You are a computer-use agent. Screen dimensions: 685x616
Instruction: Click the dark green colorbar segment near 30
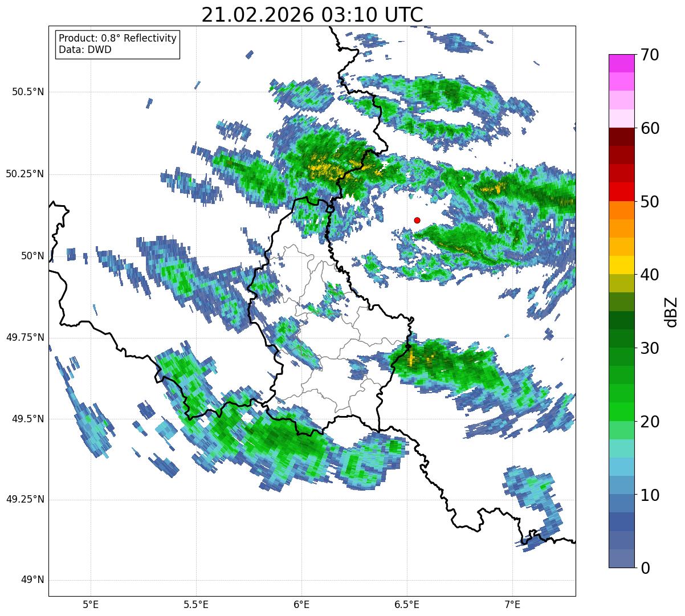621,338
